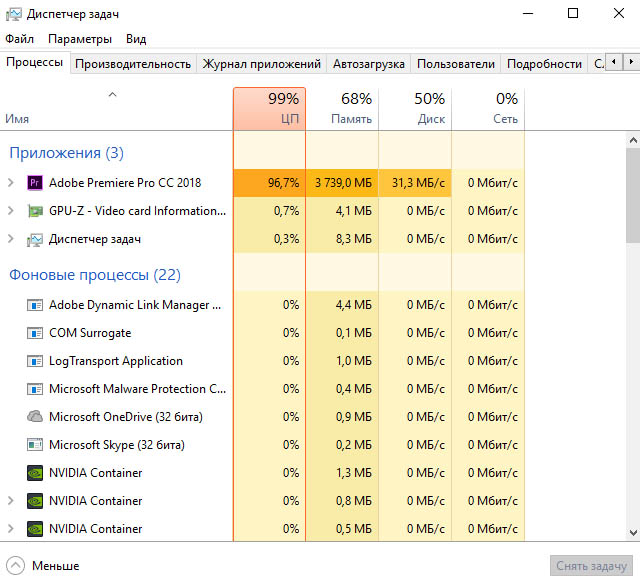This screenshot has width=640, height=588.
Task: Click the Диспетчер задач process row icon
Action: [x=35, y=240]
